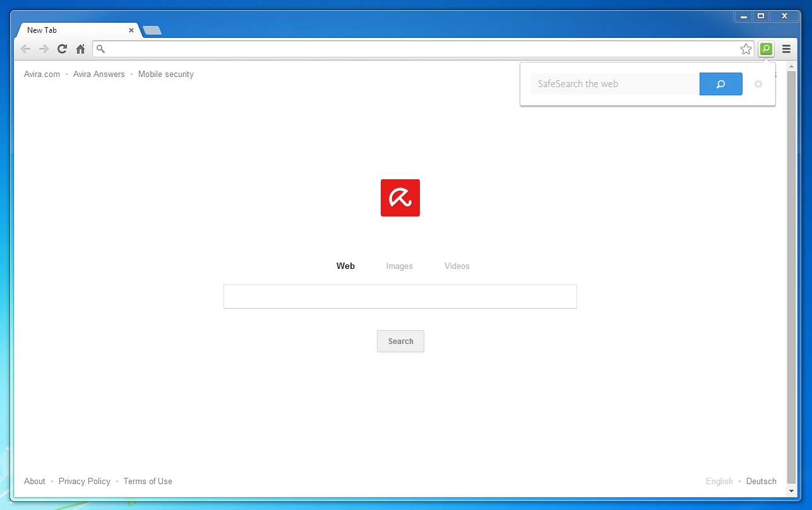Minimize the browser window
The height and width of the screenshot is (510, 812).
point(744,16)
